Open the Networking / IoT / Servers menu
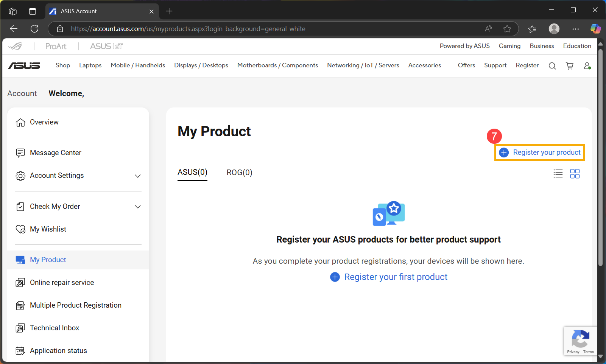The height and width of the screenshot is (364, 606). [x=363, y=65]
